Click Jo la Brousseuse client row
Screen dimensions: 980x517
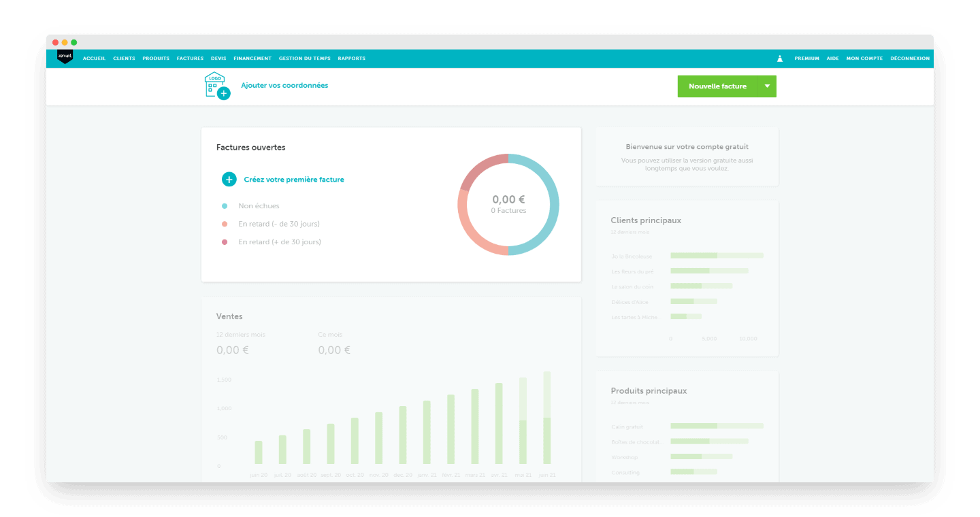(x=687, y=256)
